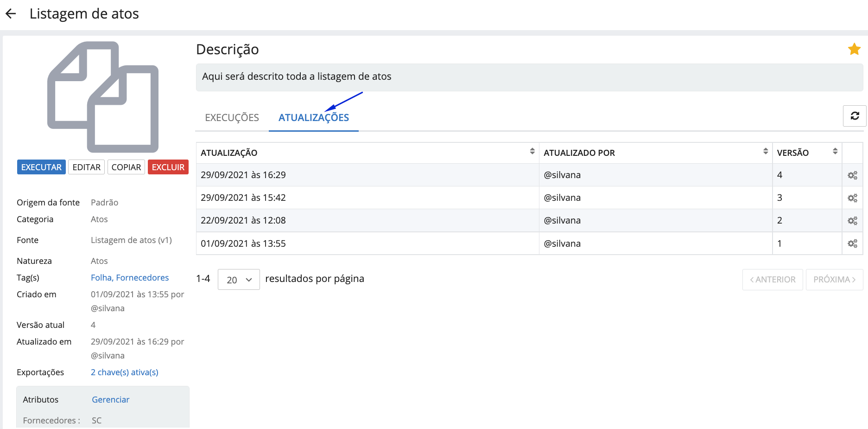Select the 01/09/2021 às 13:55 update cell
Image resolution: width=868 pixels, height=429 pixels.
coord(367,243)
